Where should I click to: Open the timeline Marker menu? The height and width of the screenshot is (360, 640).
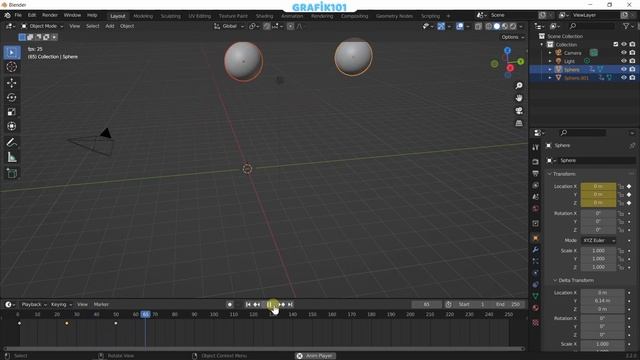(101, 304)
